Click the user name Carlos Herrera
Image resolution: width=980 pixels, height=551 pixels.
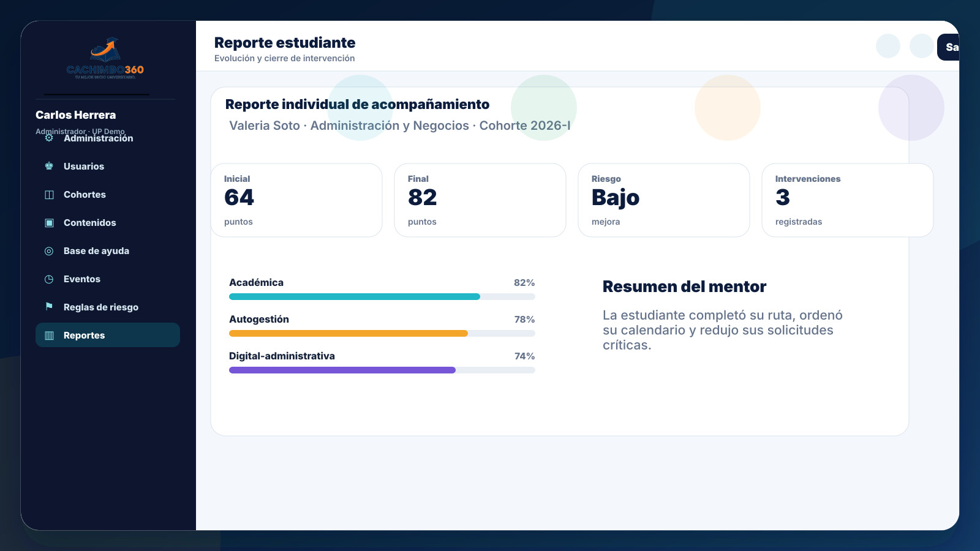[75, 115]
